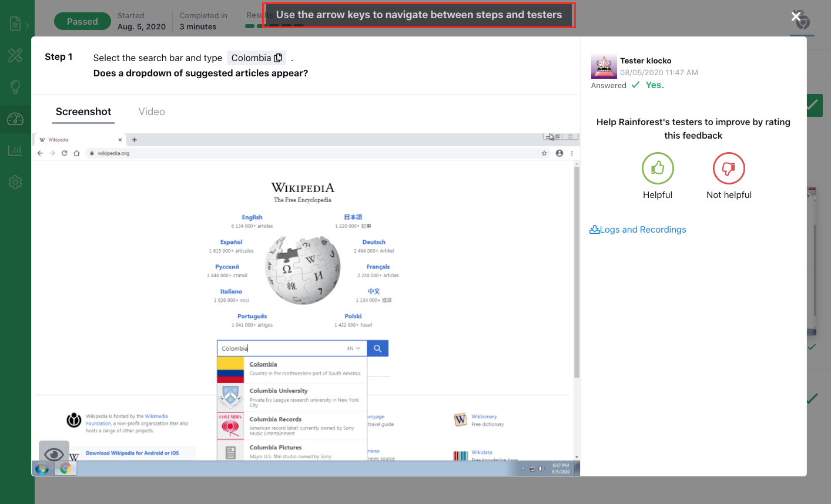Select Columbia University suggestion
Viewport: 831px width, 504px height.
tap(292, 397)
